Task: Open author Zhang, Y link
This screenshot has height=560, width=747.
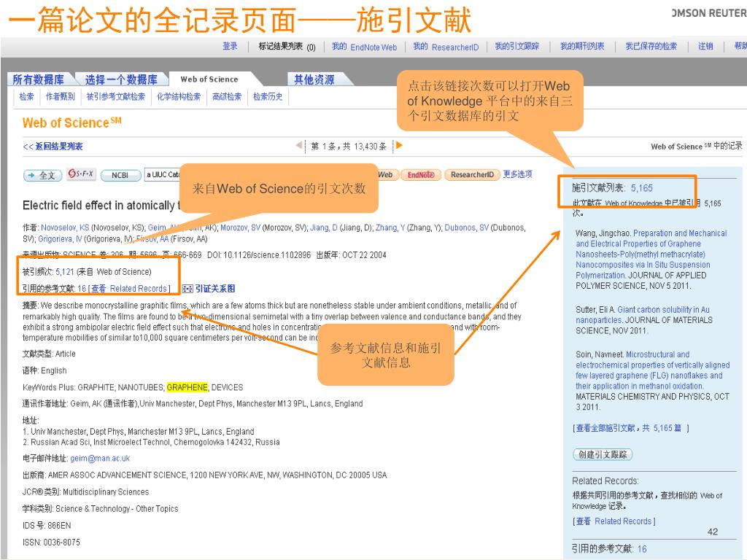Action: coord(390,227)
